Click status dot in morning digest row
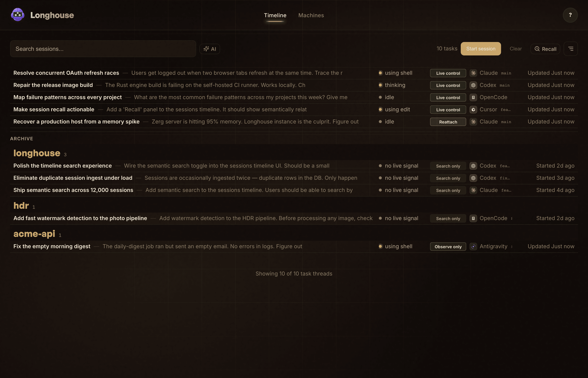This screenshot has width=588, height=378. (380, 247)
